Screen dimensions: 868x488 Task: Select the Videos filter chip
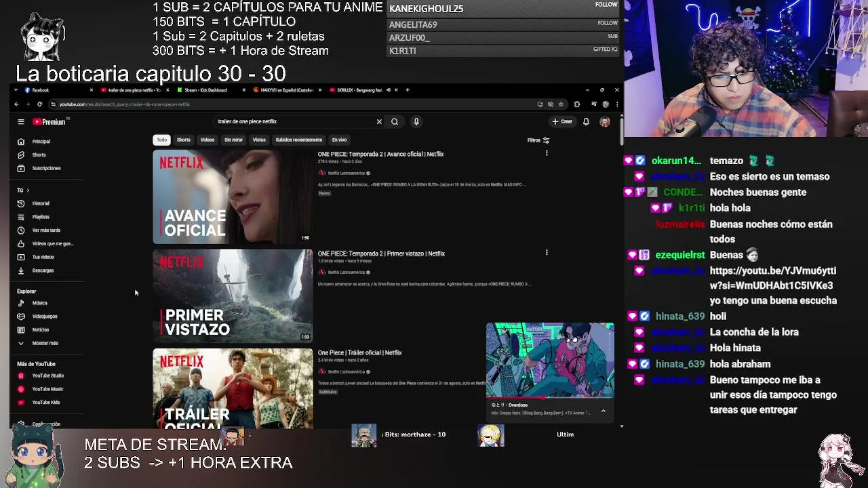pos(208,140)
